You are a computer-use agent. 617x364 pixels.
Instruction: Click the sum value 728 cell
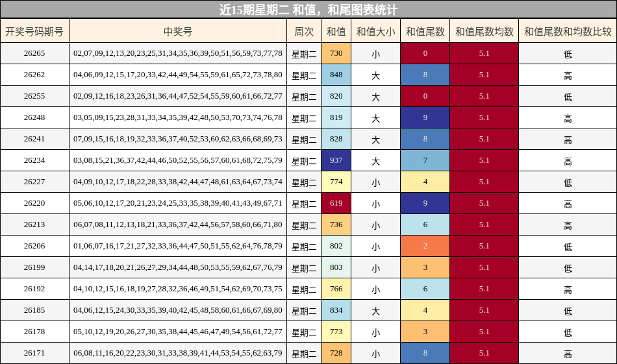(x=336, y=353)
